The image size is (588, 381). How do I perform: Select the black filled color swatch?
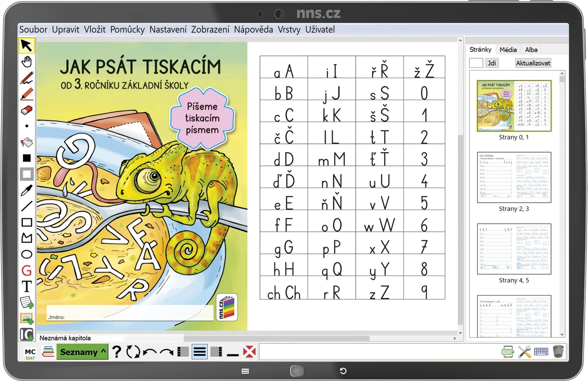click(27, 158)
